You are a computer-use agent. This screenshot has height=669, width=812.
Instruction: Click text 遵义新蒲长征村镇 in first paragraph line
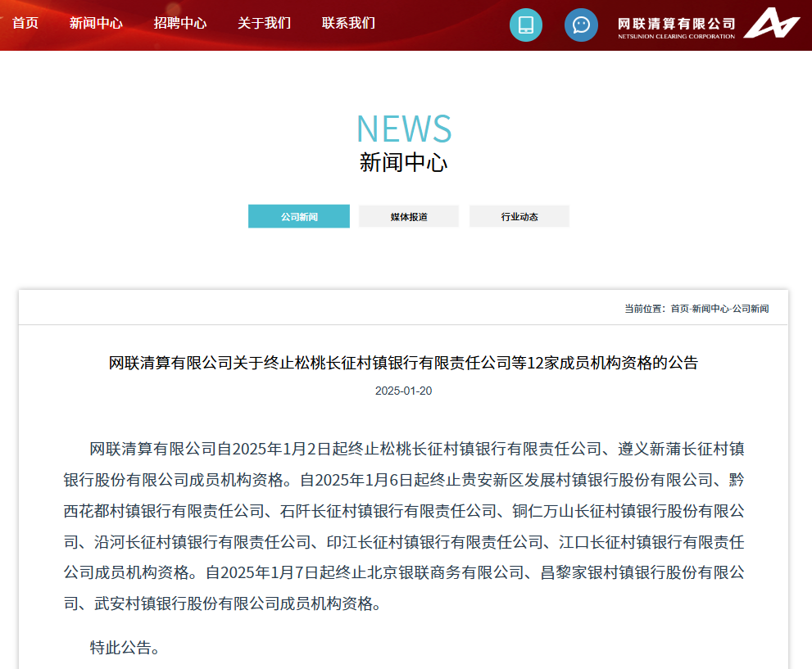pos(681,449)
